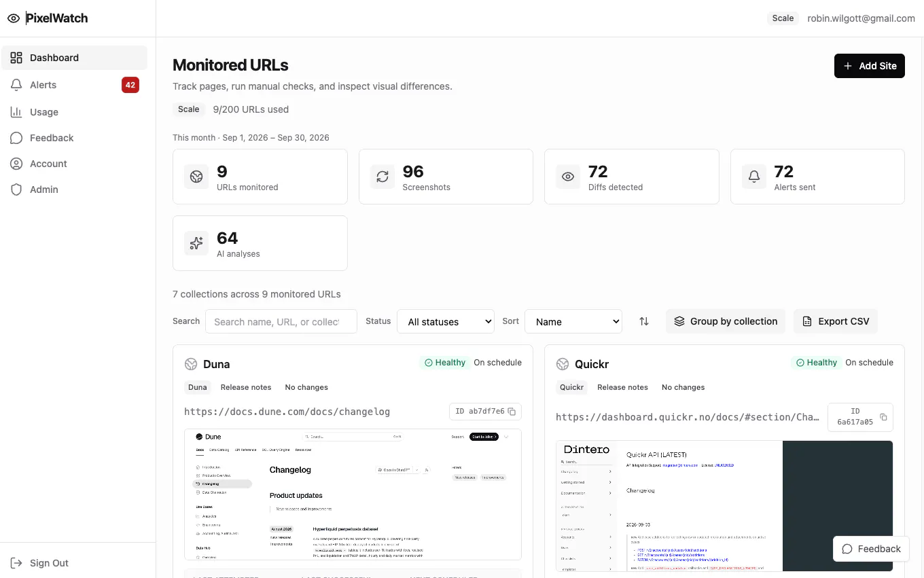Navigate to the Account page

point(74,164)
